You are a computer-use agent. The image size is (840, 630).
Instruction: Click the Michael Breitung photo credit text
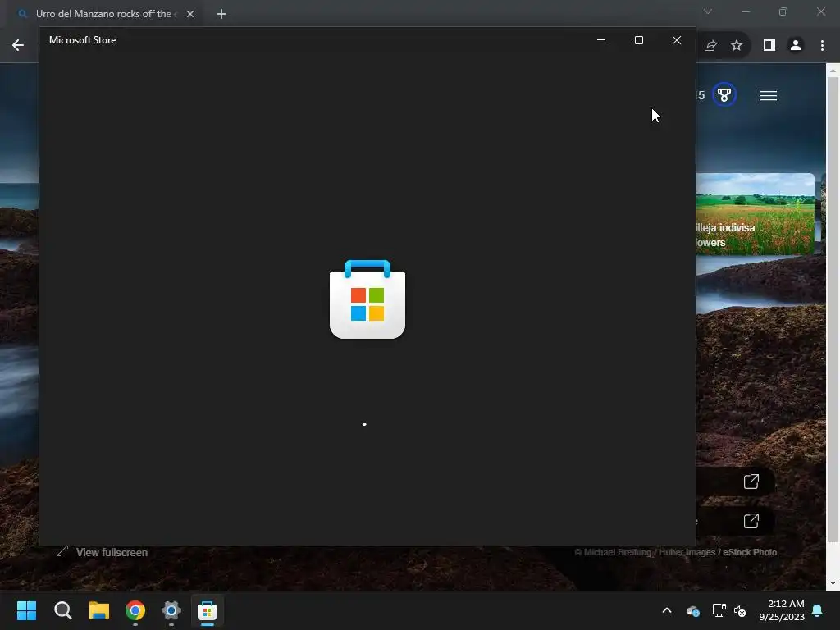tap(676, 552)
